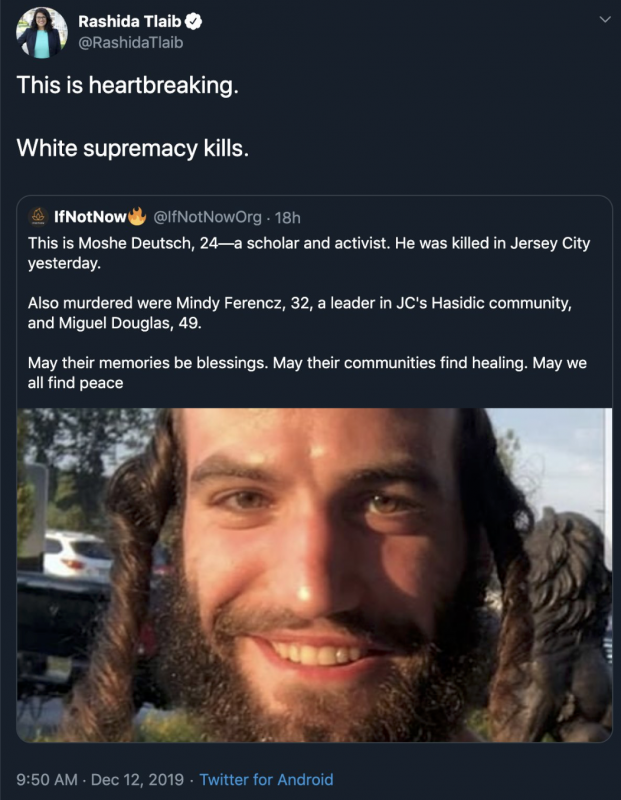Viewport: 621px width, 800px height.
Task: Open the IfNotNow display name
Action: (x=90, y=217)
